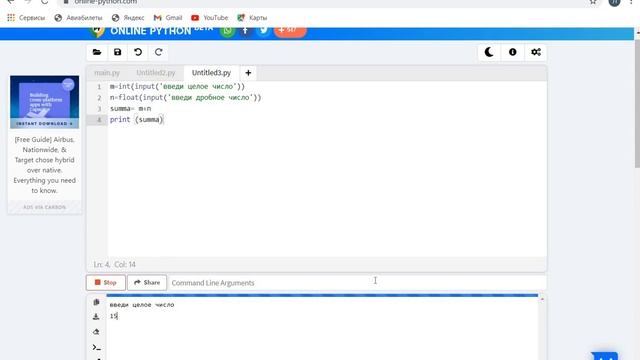Redo the last edit

pyautogui.click(x=158, y=52)
